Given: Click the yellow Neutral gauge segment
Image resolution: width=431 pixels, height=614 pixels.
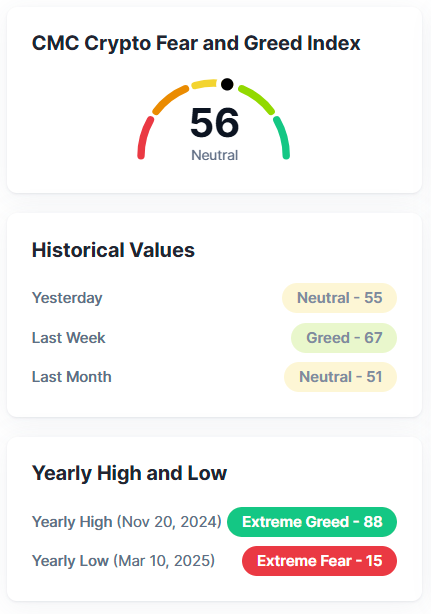Looking at the screenshot, I should pos(204,84).
